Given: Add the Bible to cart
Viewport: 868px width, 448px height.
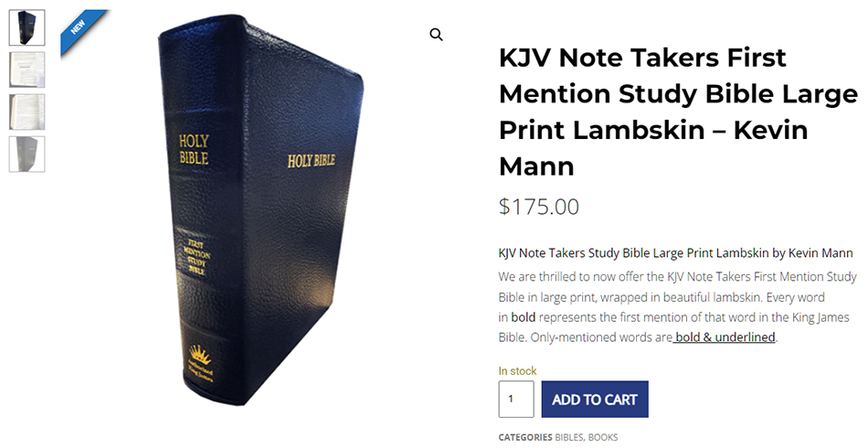Looking at the screenshot, I should click(595, 399).
